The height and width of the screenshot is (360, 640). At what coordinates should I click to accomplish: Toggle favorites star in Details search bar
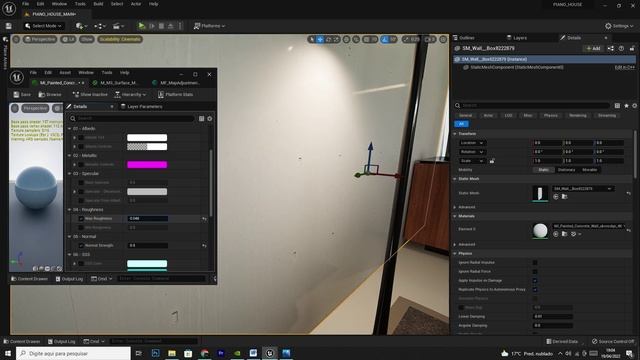tap(626, 105)
